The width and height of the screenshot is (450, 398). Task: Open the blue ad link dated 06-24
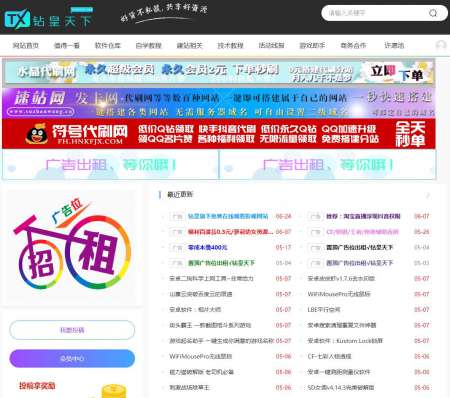228,216
